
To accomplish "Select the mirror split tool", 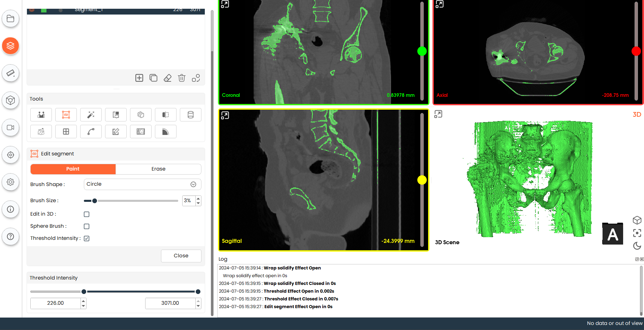I will point(165,115).
